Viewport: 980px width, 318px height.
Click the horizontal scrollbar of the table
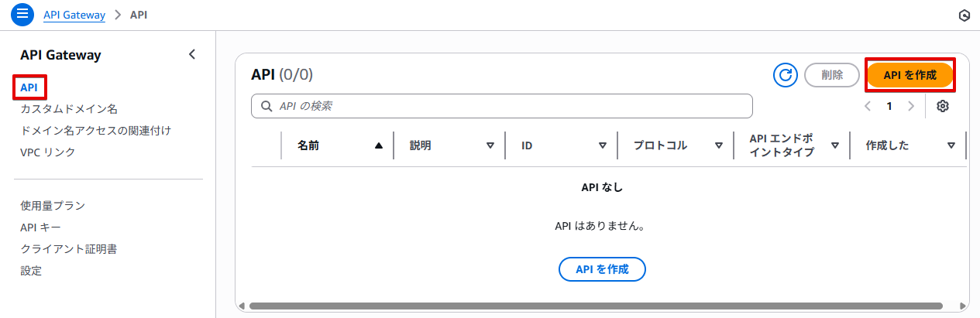596,306
